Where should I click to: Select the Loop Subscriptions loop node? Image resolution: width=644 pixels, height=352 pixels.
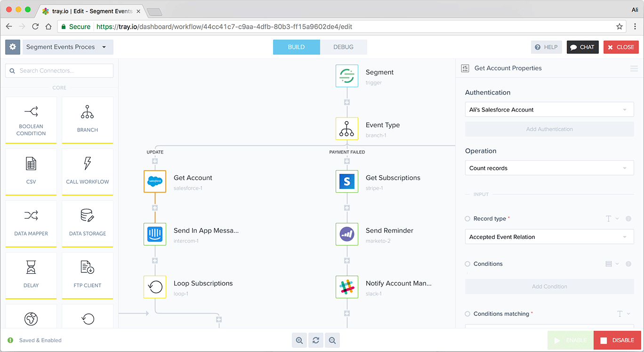pos(155,287)
